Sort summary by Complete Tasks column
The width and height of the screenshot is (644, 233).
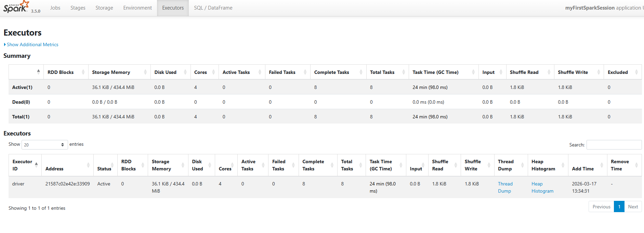pos(338,72)
